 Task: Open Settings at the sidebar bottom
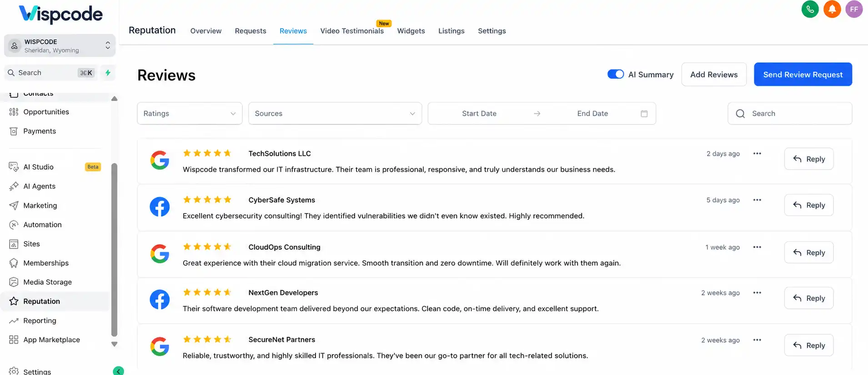pos(37,371)
